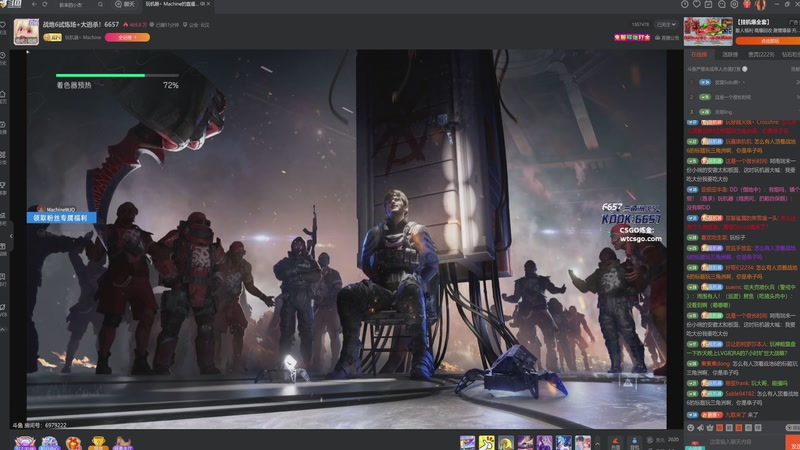Click the wtcsgo.com overlay text
800x450 pixels.
click(x=641, y=239)
